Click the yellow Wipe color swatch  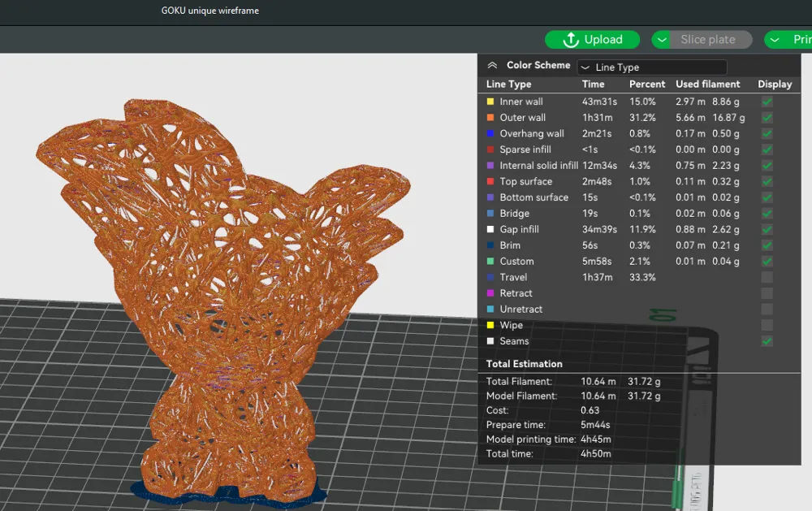490,326
